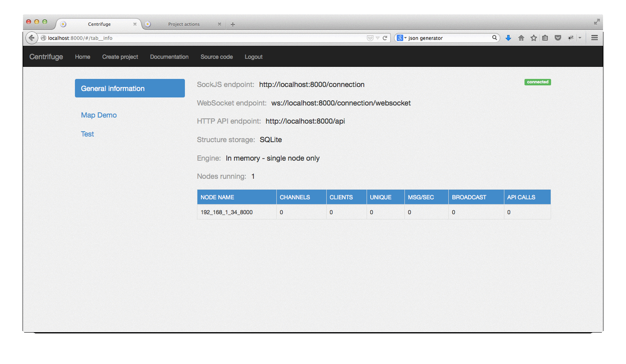The height and width of the screenshot is (364, 626).
Task: Bookmark this page with the star icon
Action: (534, 38)
